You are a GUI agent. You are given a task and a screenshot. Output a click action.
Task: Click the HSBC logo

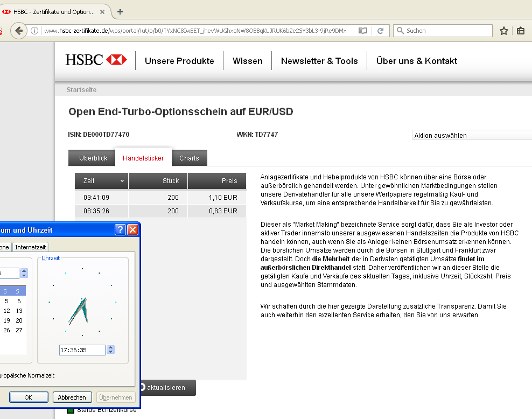(96, 60)
